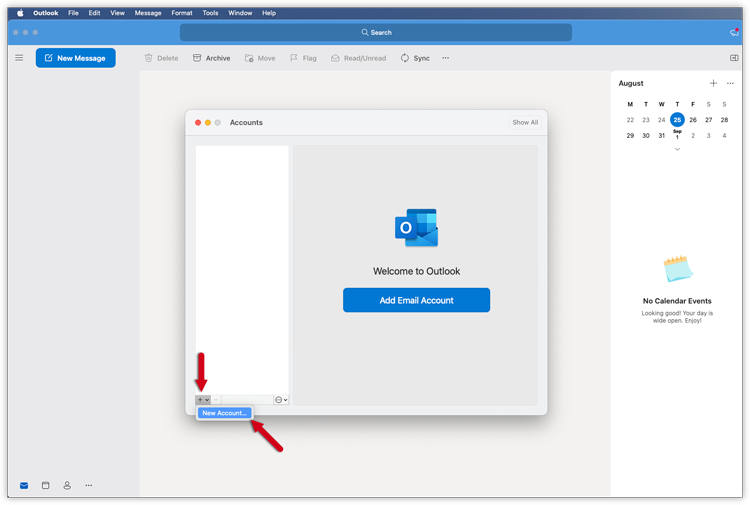Image resolution: width=750 pixels, height=505 pixels.
Task: Click the Search field
Action: point(376,32)
